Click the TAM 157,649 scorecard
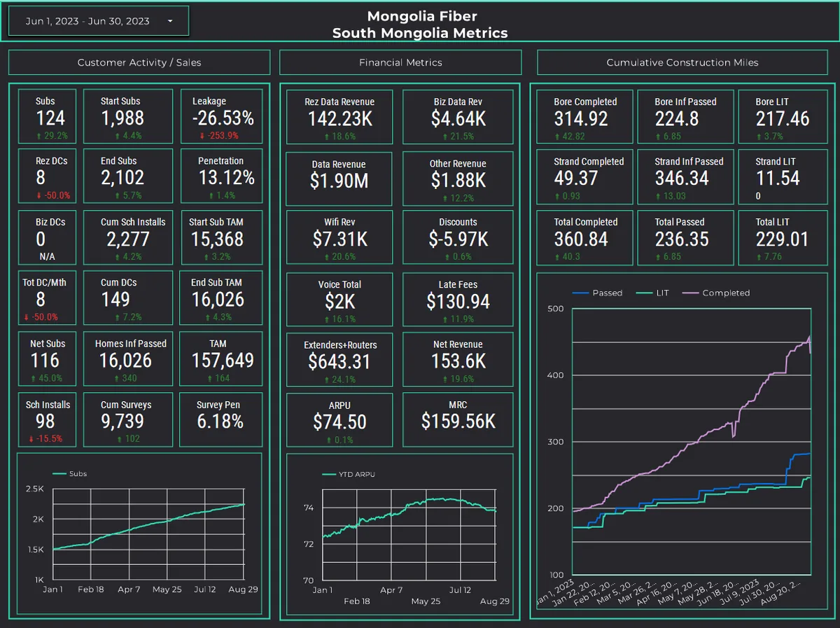840x628 pixels. pos(221,360)
